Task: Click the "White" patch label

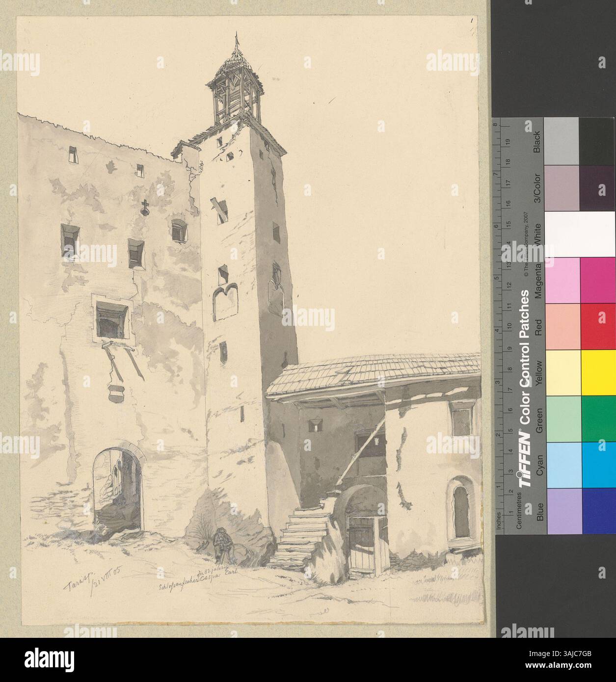Action: (539, 235)
